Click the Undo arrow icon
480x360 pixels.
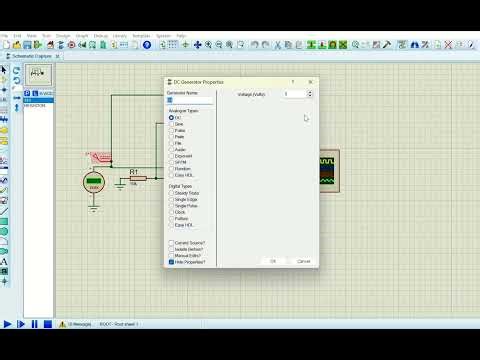255,45
